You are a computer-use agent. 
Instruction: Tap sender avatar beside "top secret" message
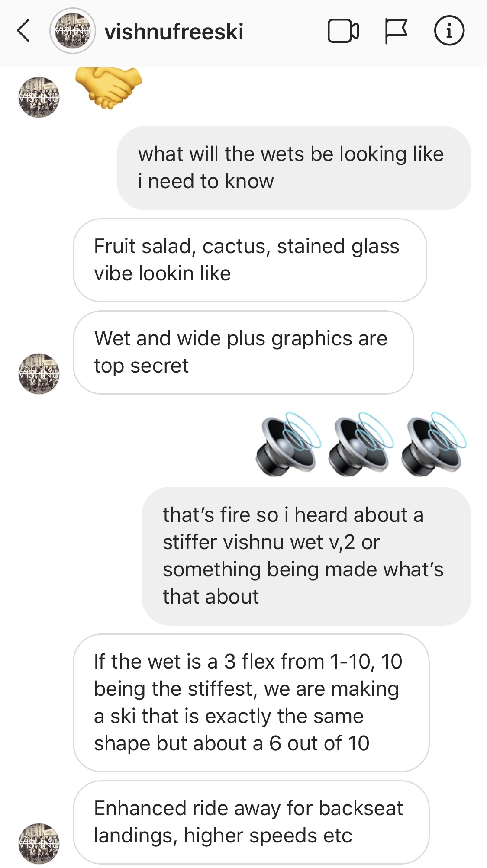click(x=39, y=373)
